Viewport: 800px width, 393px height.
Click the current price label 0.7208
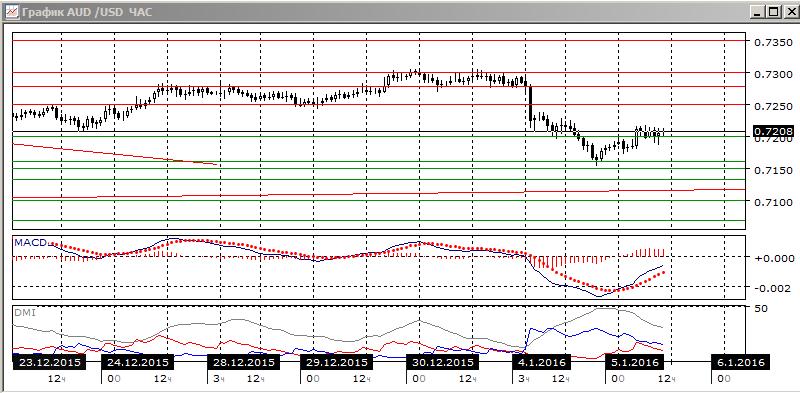[773, 132]
